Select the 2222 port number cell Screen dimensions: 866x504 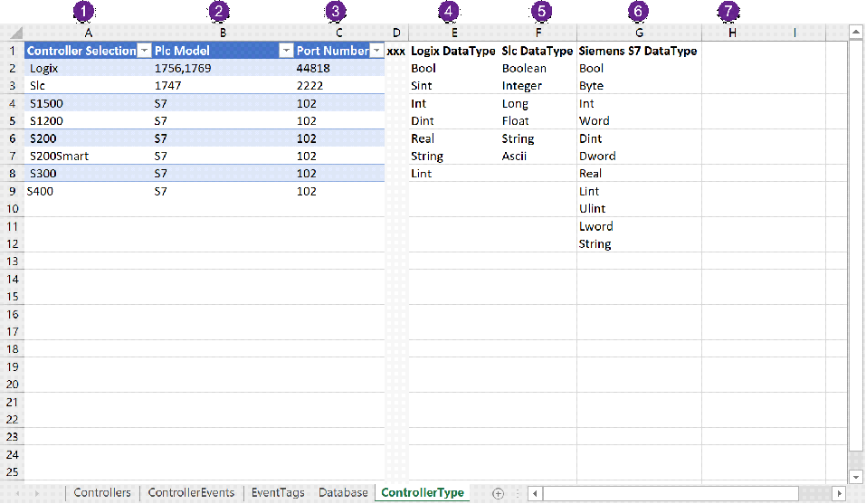339,86
